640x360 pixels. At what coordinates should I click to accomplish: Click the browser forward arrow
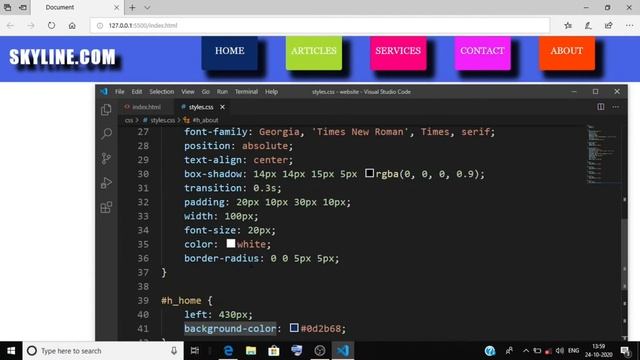coord(31,25)
